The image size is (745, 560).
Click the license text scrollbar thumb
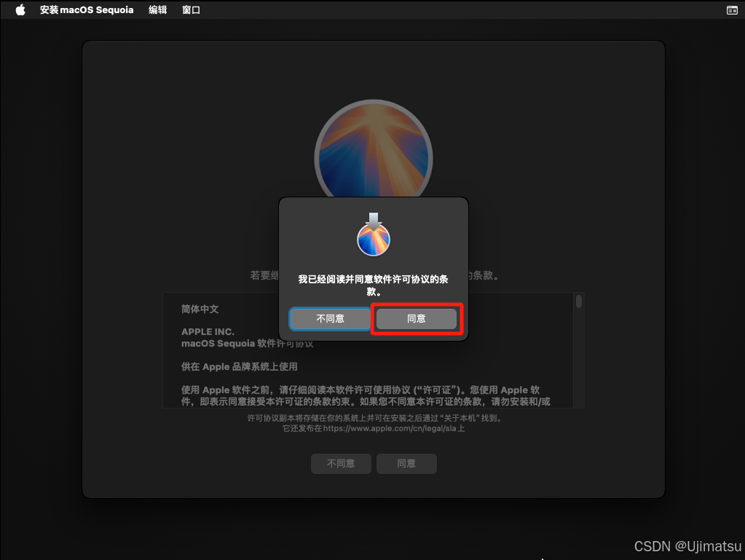pos(579,301)
